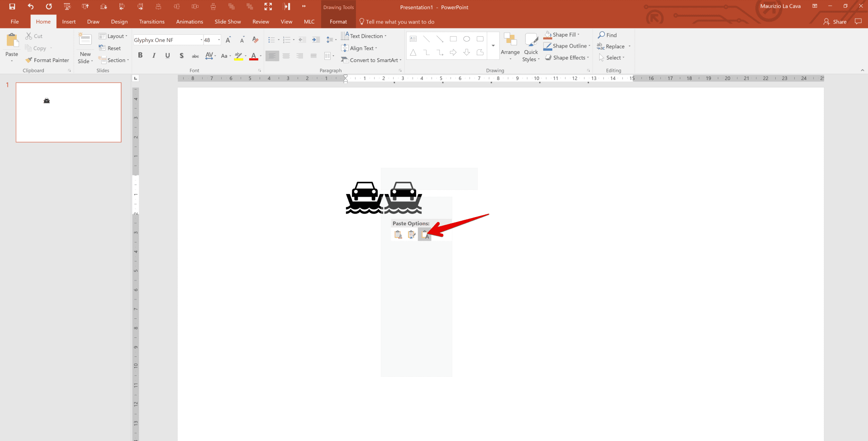Open the font size dropdown
This screenshot has height=441, width=868.
pos(218,40)
